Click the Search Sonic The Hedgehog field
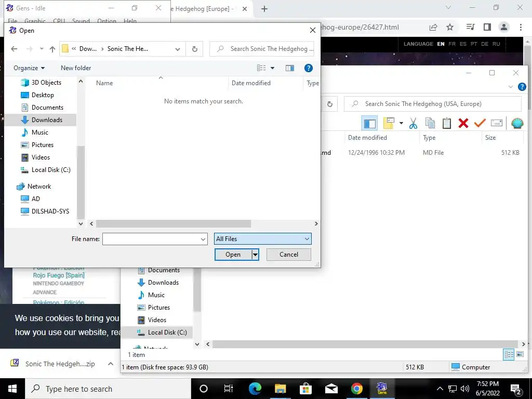Screen dimensions: 532x399 pos(262,49)
